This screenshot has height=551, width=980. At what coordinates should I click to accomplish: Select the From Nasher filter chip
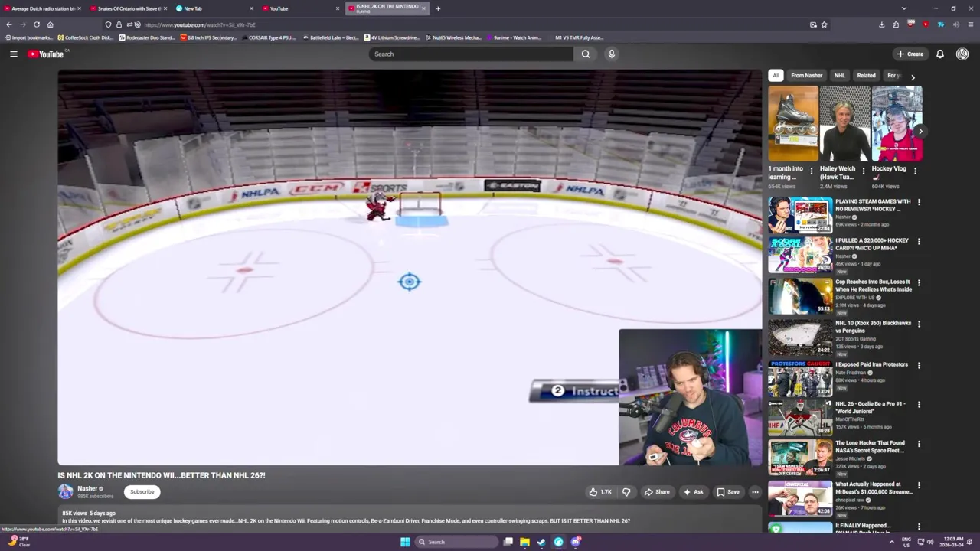click(806, 76)
